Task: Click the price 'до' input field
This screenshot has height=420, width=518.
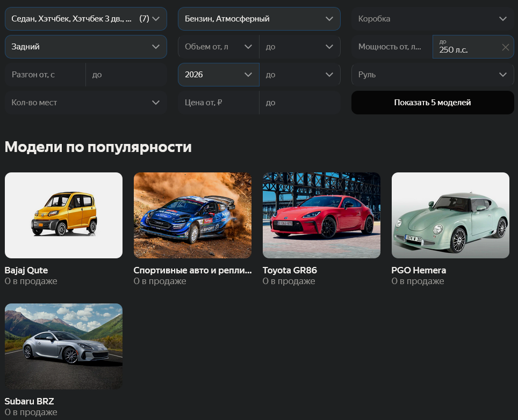Action: click(300, 103)
